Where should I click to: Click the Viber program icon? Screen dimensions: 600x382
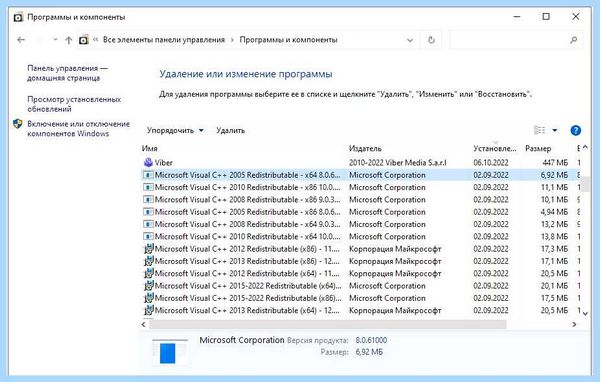(148, 163)
